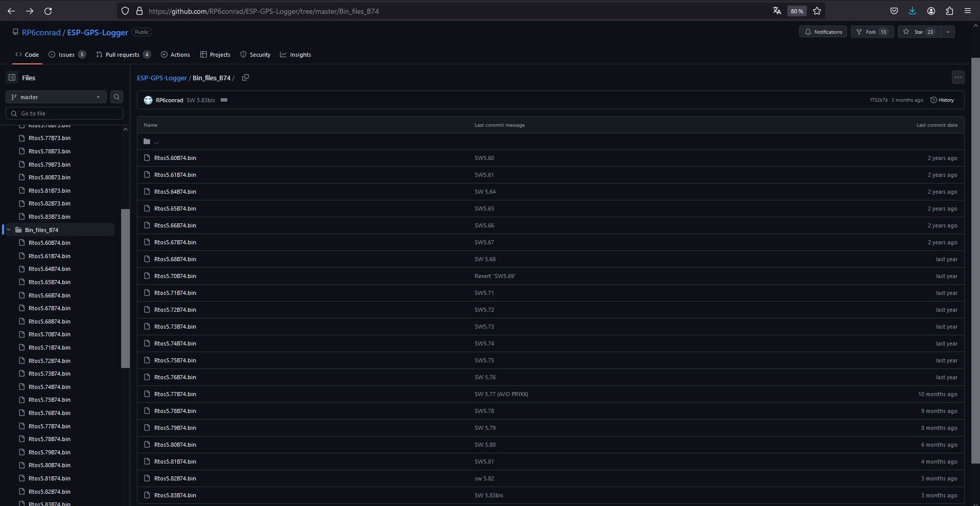Click the translate page icon

(x=777, y=11)
